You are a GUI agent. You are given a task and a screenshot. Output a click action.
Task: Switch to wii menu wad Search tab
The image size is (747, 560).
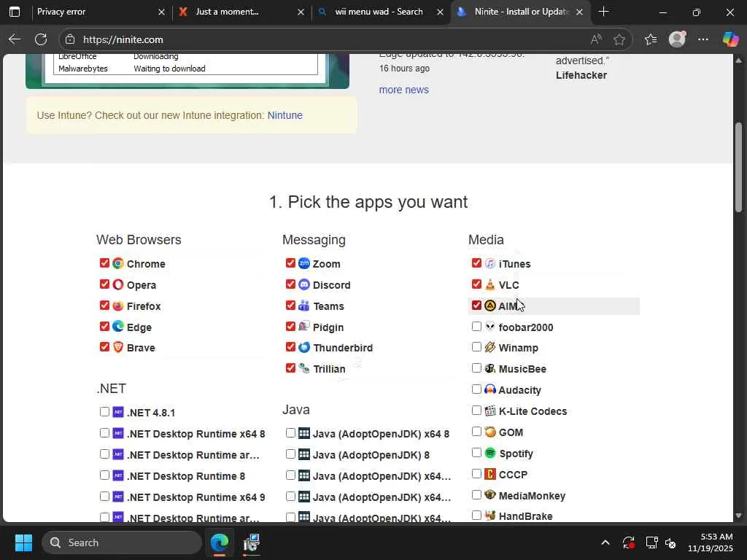[x=379, y=12]
